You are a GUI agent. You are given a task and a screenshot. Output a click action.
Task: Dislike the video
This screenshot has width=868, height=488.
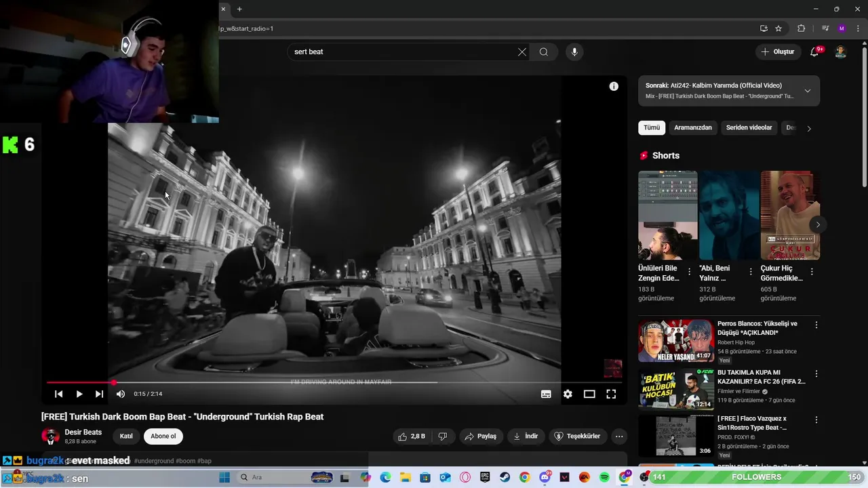[443, 436]
